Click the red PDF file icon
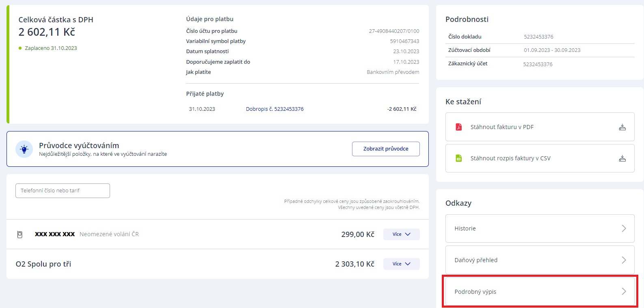Viewport: 644px width, 308px height. click(458, 127)
